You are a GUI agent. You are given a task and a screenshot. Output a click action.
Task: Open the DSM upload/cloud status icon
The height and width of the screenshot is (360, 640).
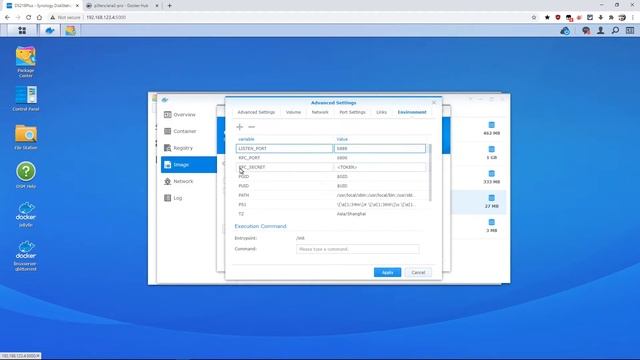pos(565,31)
